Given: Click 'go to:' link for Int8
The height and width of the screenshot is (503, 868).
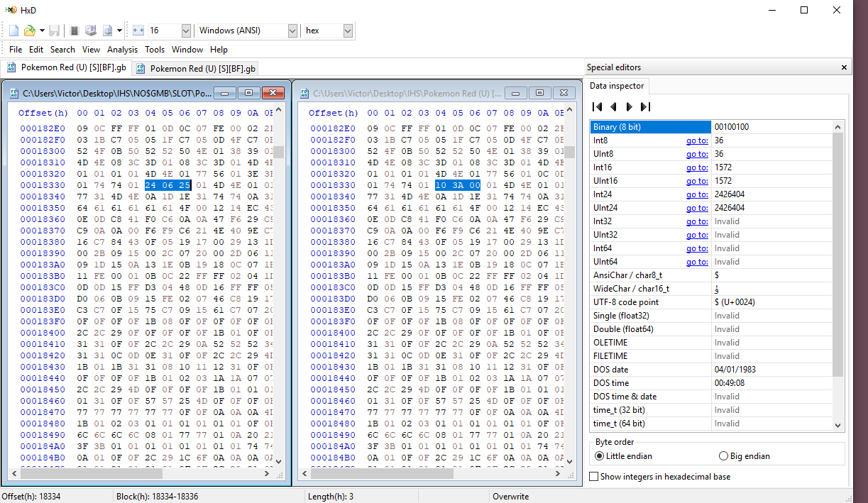Looking at the screenshot, I should (697, 140).
